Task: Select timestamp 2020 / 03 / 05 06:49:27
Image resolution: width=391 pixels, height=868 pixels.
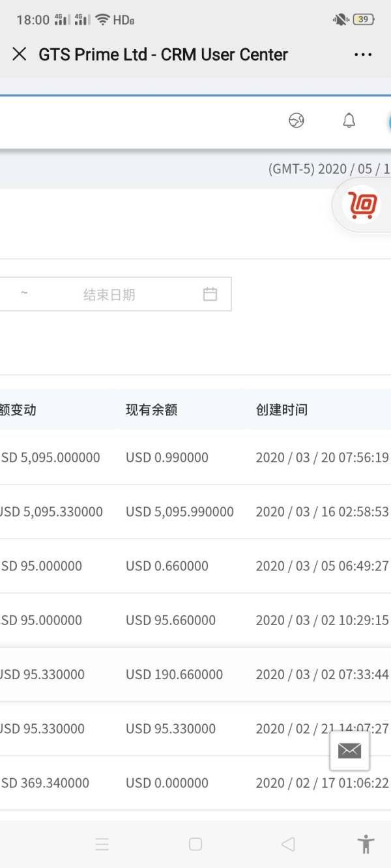Action: 323,566
